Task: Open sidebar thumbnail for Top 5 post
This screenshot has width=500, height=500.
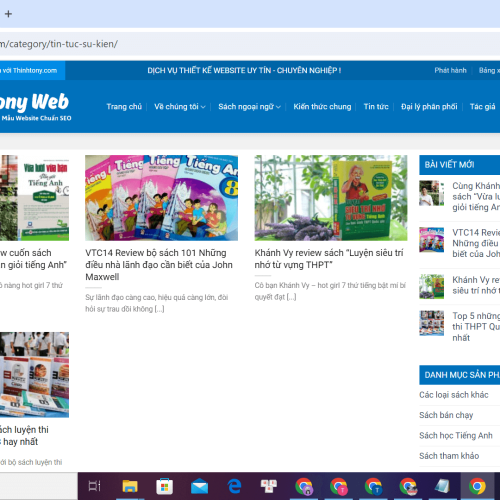Action: pyautogui.click(x=432, y=323)
